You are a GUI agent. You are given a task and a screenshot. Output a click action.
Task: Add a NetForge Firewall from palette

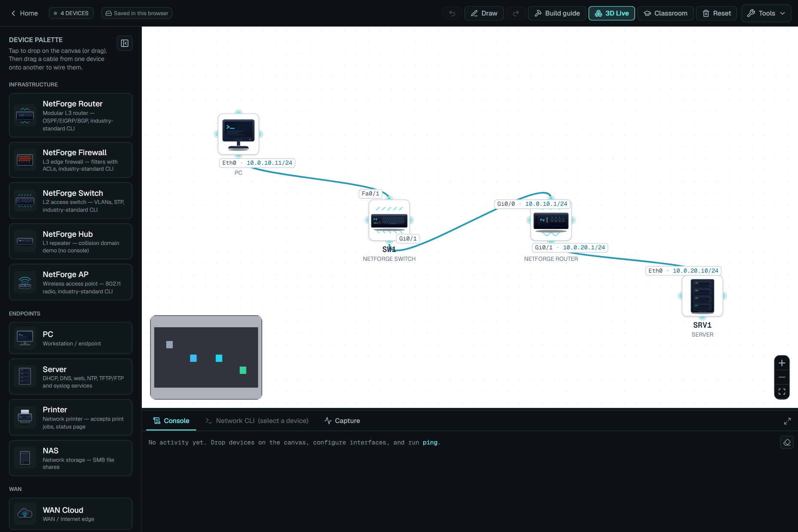coord(71,160)
